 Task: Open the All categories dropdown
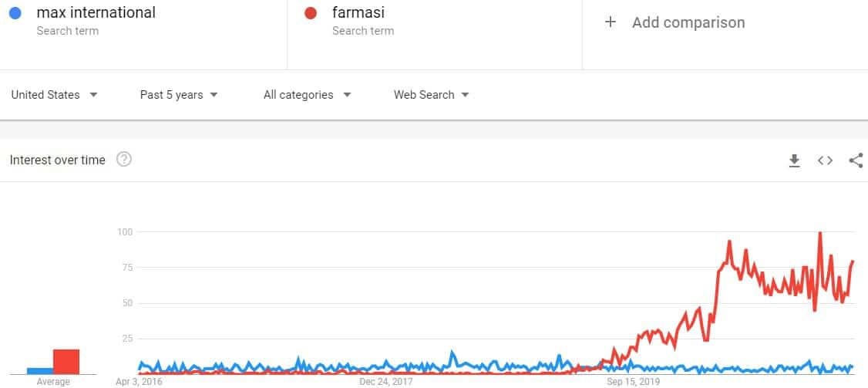308,95
